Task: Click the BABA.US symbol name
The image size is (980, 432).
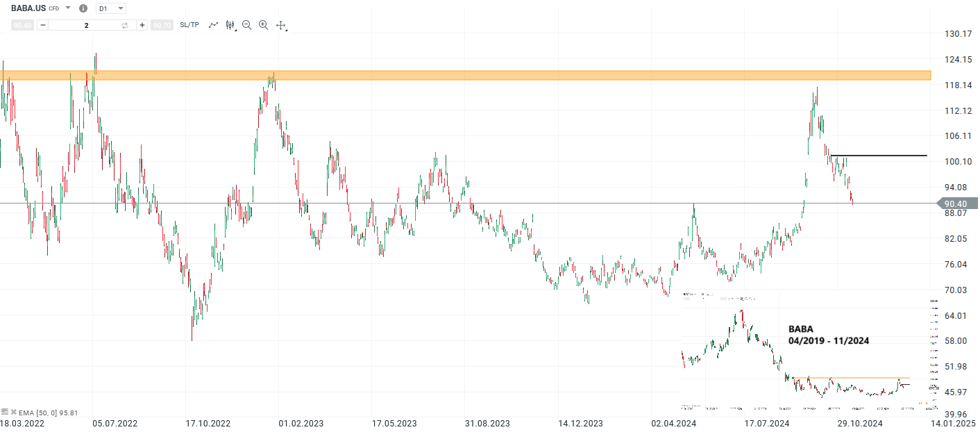Action: 28,8
